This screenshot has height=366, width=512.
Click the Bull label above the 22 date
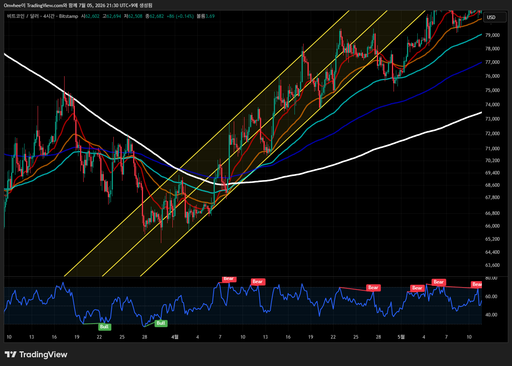(x=104, y=327)
